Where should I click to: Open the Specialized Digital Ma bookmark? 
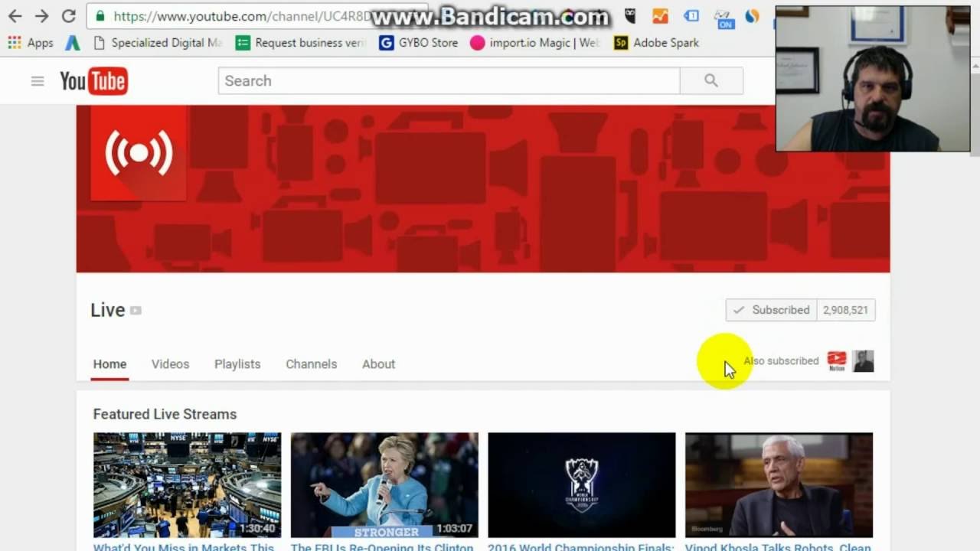coord(157,43)
